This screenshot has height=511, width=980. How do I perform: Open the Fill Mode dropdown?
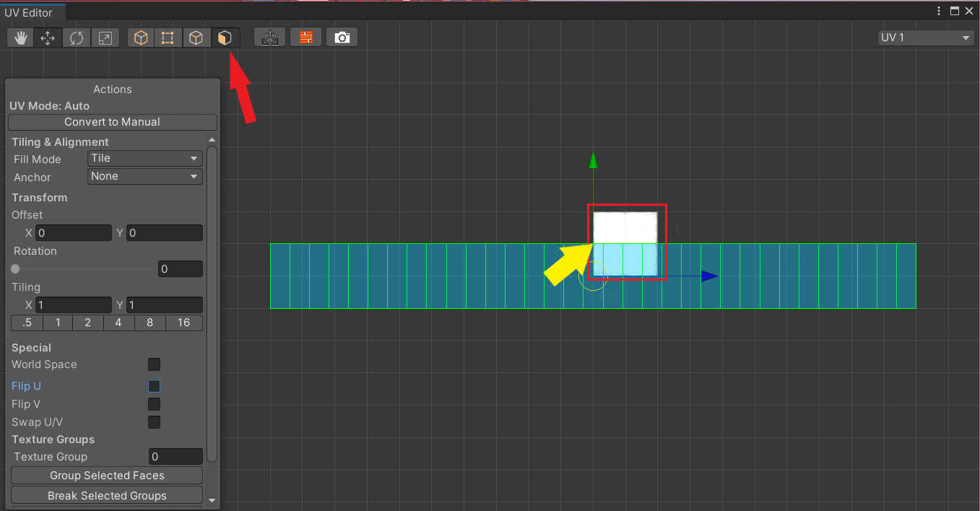[x=144, y=159]
